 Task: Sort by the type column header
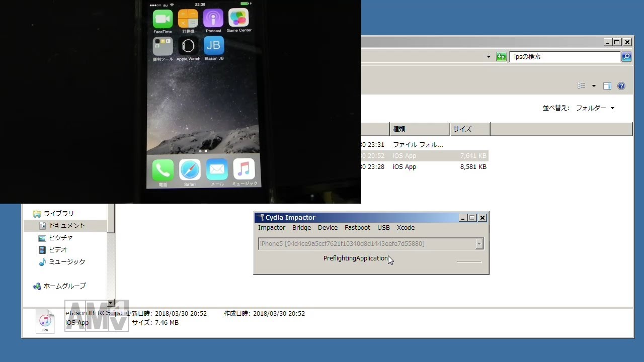click(420, 129)
